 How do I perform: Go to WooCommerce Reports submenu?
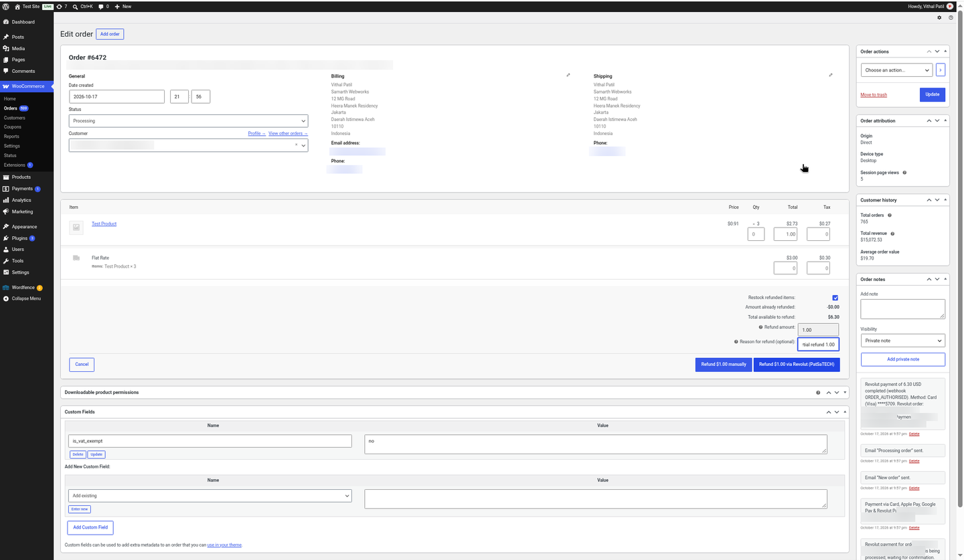pyautogui.click(x=11, y=136)
